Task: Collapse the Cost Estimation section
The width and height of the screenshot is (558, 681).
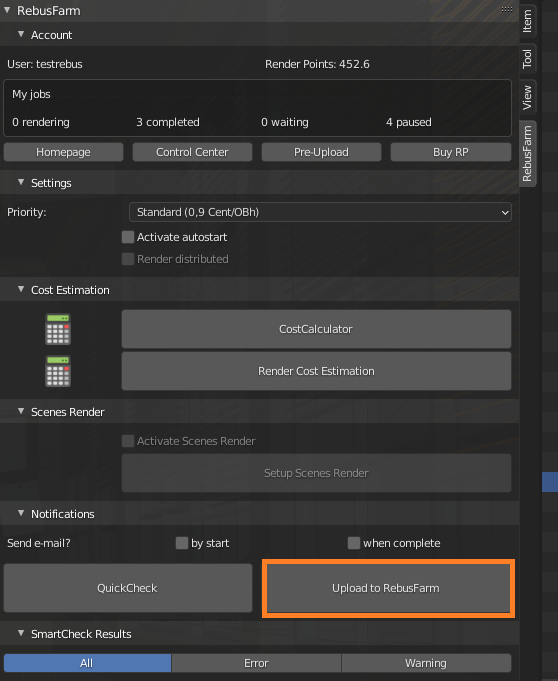Action: pyautogui.click(x=21, y=289)
